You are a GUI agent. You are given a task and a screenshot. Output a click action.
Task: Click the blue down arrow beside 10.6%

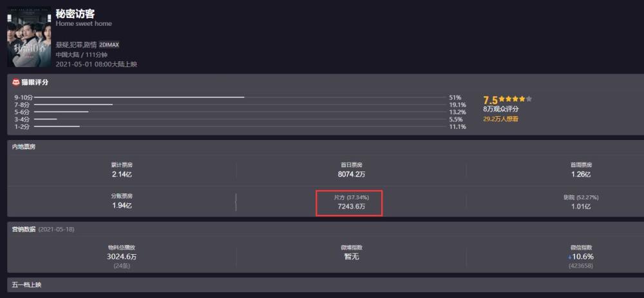click(569, 257)
